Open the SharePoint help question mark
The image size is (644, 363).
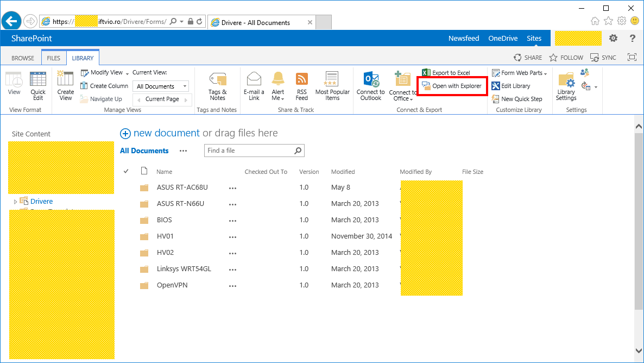point(633,38)
